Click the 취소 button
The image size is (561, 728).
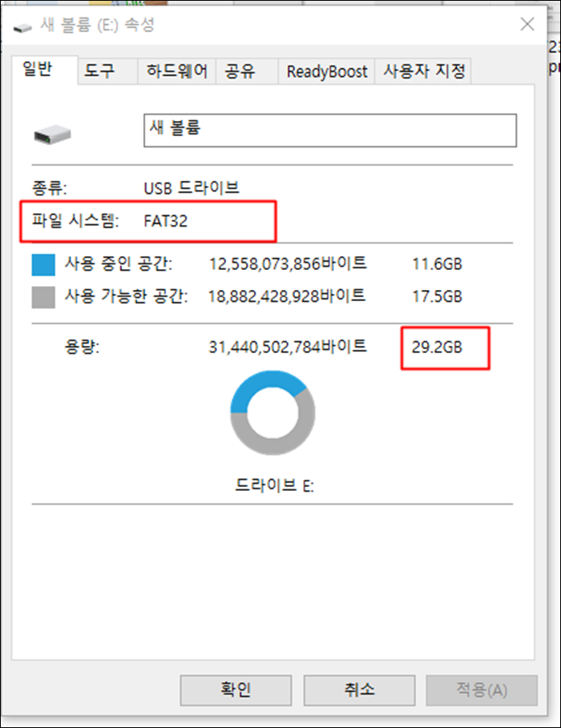coord(359,690)
